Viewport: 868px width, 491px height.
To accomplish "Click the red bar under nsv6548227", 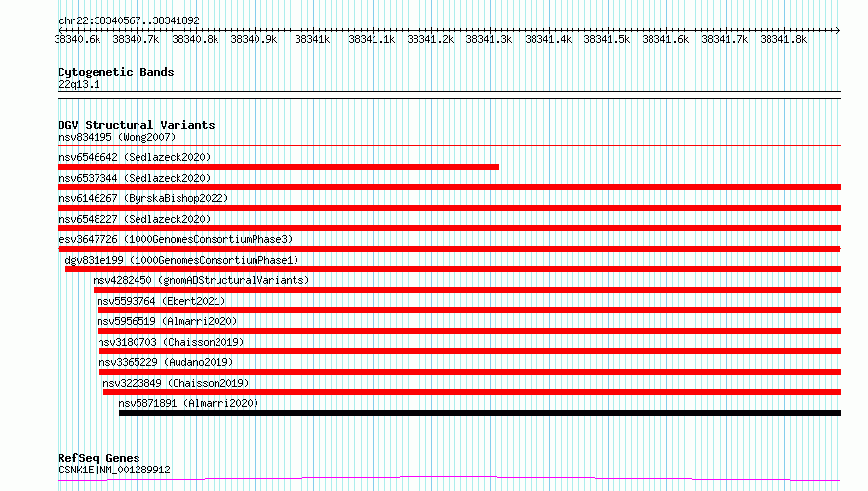I will click(449, 228).
